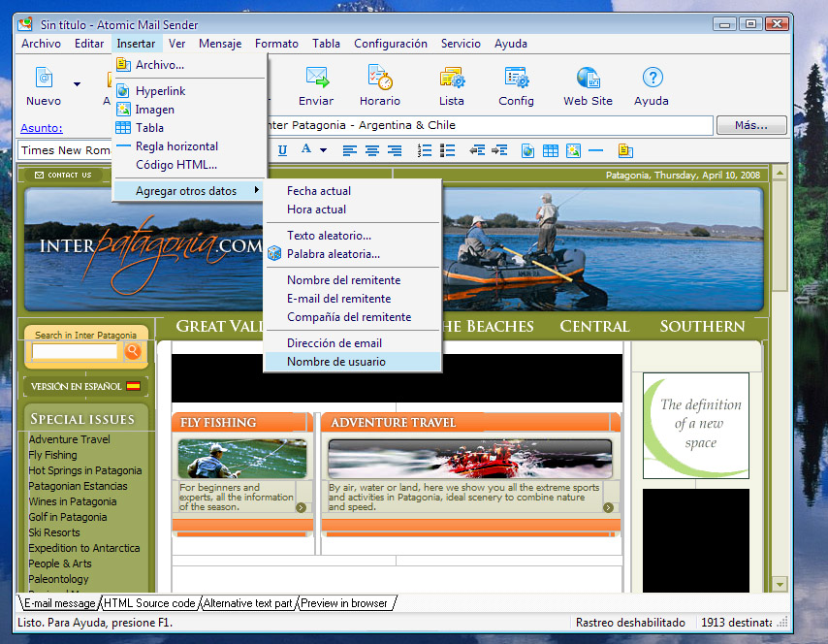
Task: Open the Config settings icon
Action: pos(517,78)
